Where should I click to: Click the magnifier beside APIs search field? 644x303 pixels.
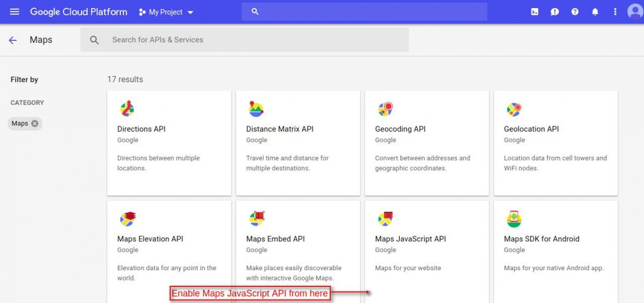(94, 40)
